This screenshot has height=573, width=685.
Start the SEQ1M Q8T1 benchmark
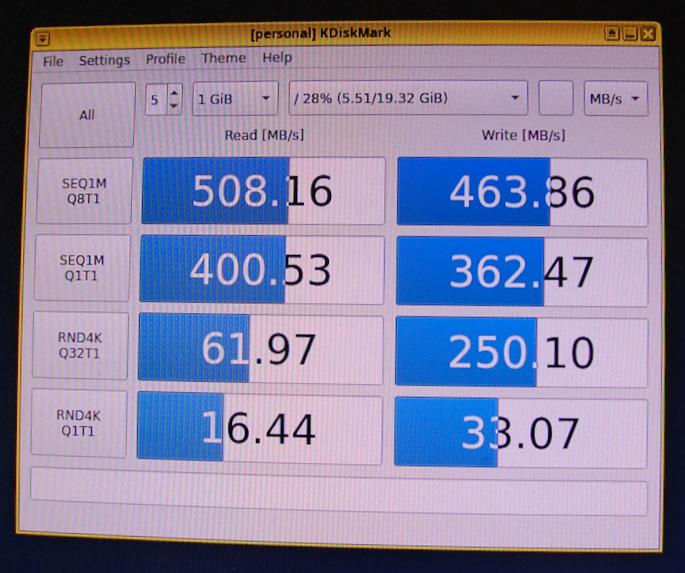tap(84, 191)
